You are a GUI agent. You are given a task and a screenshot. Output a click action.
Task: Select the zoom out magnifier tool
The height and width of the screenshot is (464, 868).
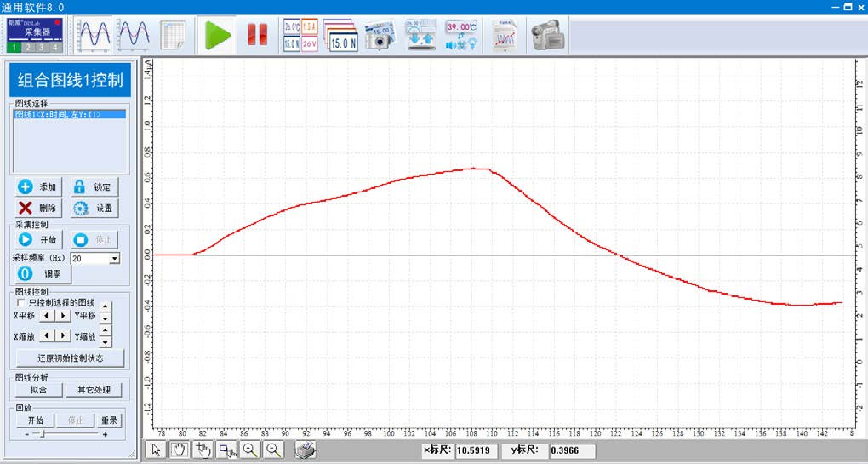pos(273,450)
